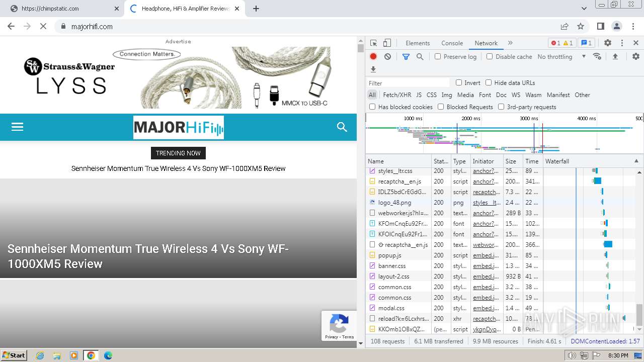The width and height of the screenshot is (644, 362).
Task: Click the network requests list scrollbar thumb
Action: coord(639,315)
